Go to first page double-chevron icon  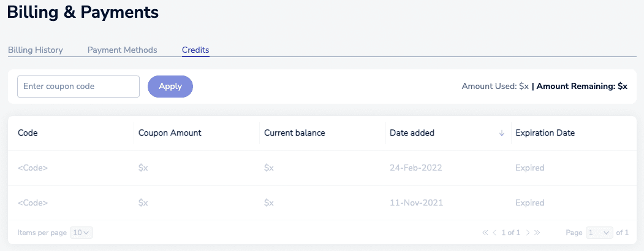[485, 233]
